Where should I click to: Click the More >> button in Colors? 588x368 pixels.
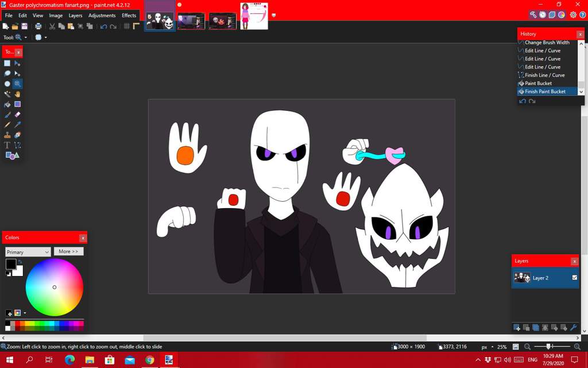(x=69, y=251)
